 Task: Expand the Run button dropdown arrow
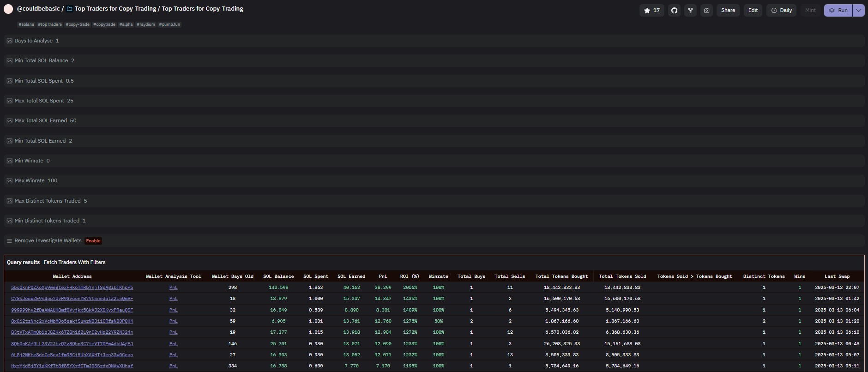[858, 10]
